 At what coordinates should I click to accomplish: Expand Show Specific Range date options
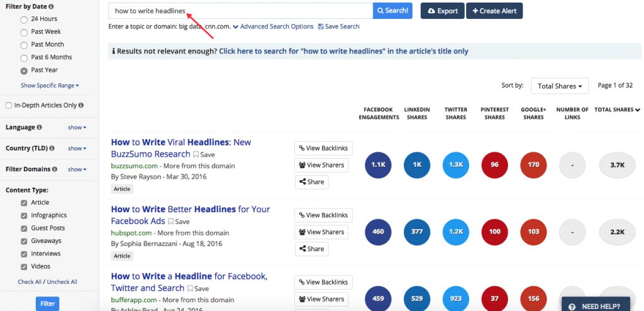[x=50, y=86]
